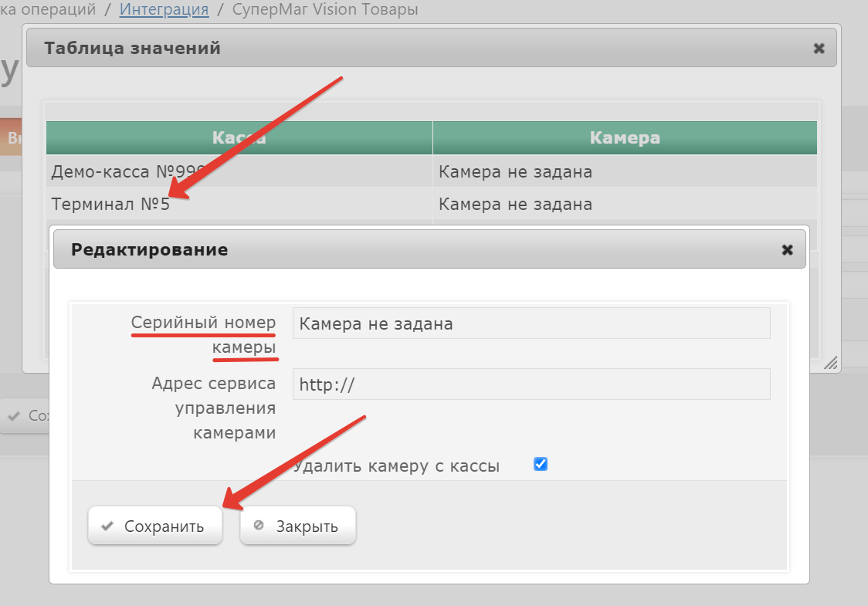
Task: Click the Адрес сервиса управления камерами field
Action: 531,384
